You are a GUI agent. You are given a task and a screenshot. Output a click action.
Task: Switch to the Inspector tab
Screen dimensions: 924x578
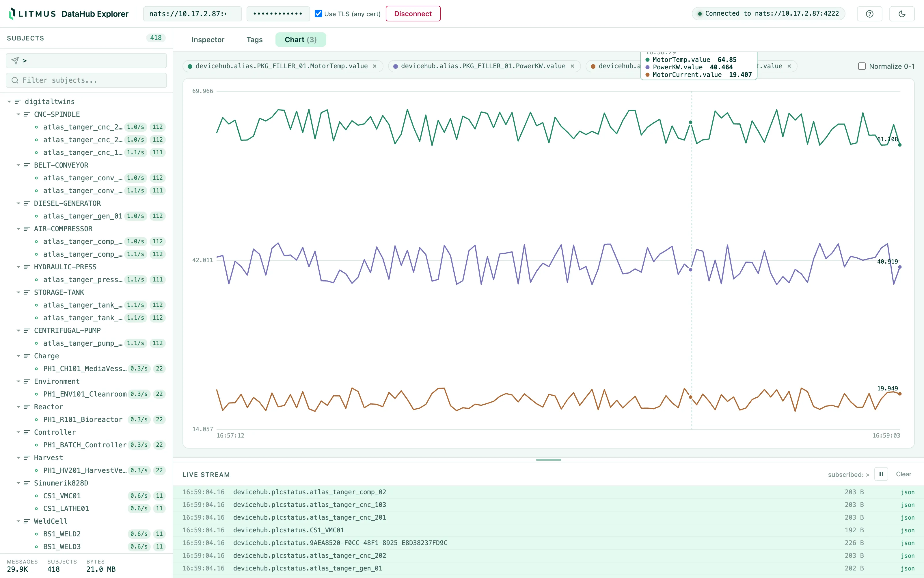tap(208, 40)
